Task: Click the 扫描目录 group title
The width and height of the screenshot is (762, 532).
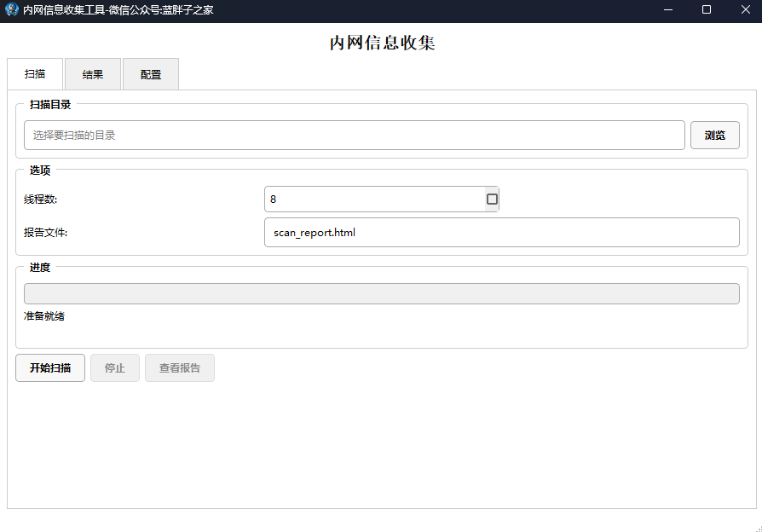Action: pyautogui.click(x=50, y=105)
